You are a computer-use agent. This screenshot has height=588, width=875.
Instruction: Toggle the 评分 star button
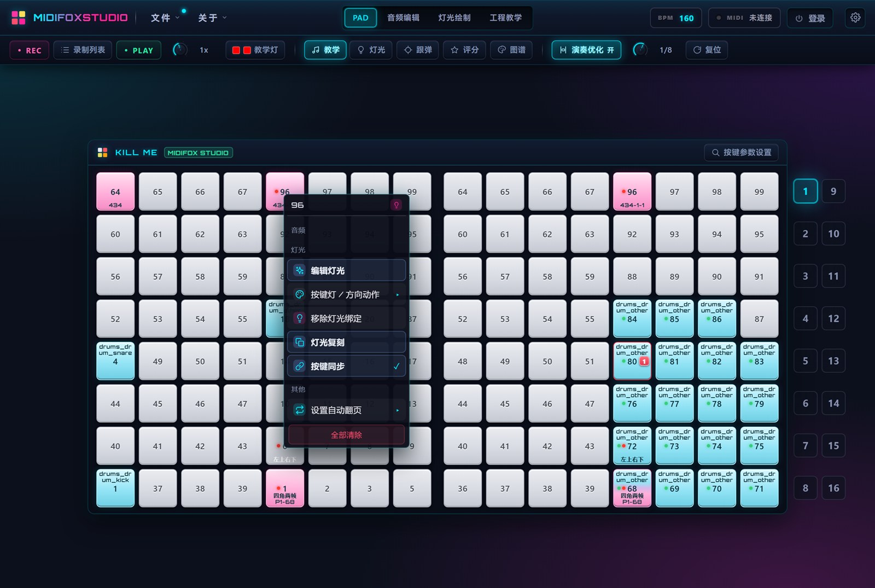click(x=464, y=50)
